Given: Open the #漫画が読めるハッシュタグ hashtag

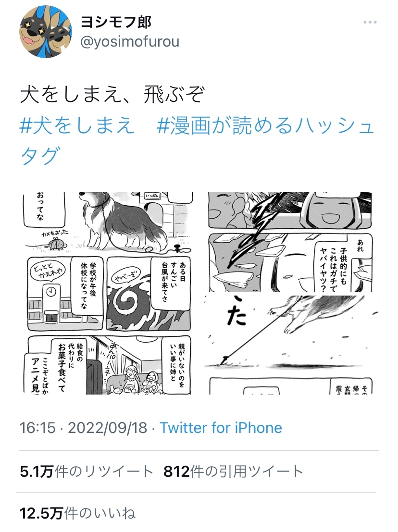Looking at the screenshot, I should 197,140.
